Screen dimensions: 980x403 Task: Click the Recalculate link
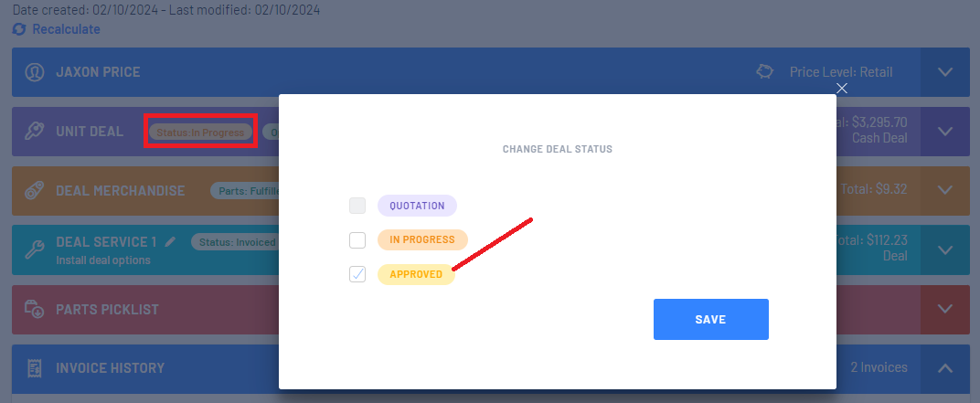[x=66, y=29]
